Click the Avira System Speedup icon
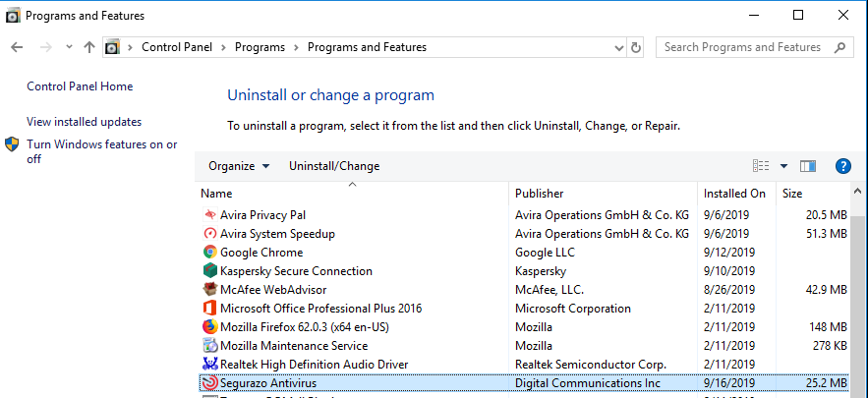Viewport: 868px width, 398px height. 209,234
